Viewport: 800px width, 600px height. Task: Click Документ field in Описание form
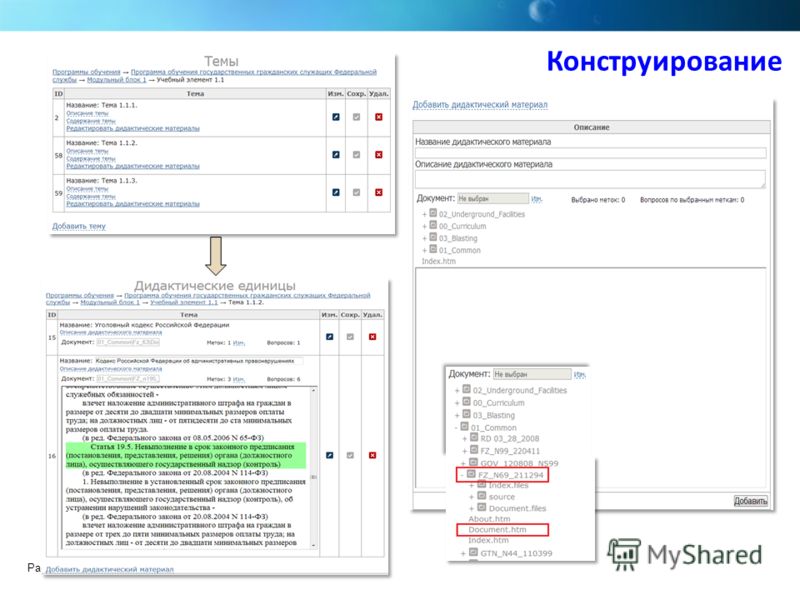493,198
